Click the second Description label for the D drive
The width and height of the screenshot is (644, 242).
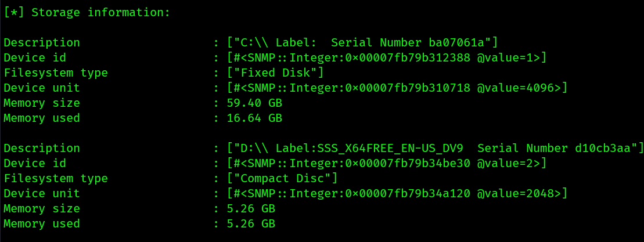(x=42, y=149)
